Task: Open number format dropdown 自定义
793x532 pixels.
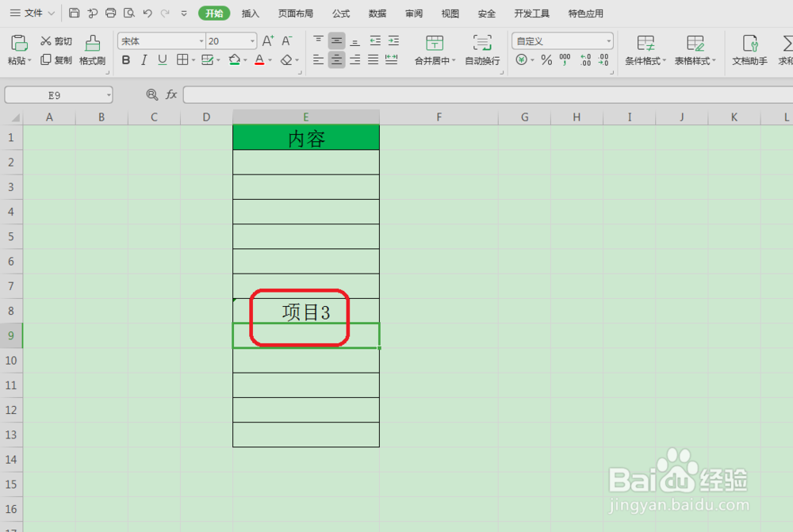Action: click(x=608, y=41)
